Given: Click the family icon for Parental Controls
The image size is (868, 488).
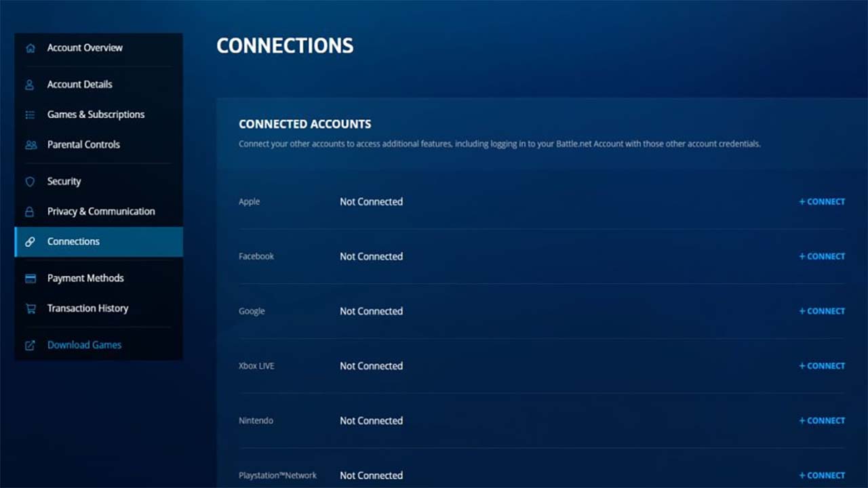Looking at the screenshot, I should (x=31, y=144).
